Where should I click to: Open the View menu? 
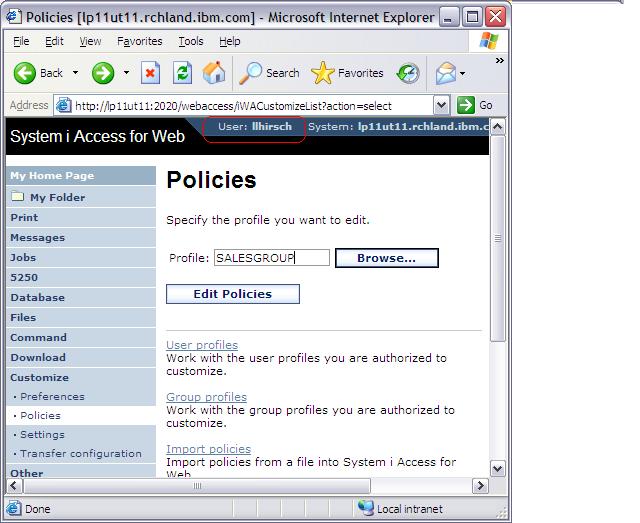(90, 41)
